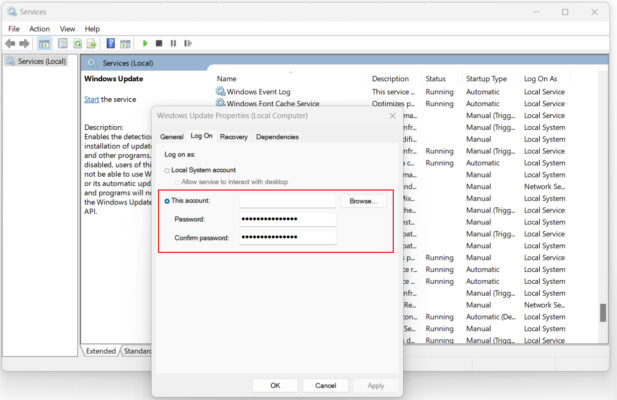The width and height of the screenshot is (617, 400).
Task: Switch to the Dependencies tab
Action: click(277, 137)
